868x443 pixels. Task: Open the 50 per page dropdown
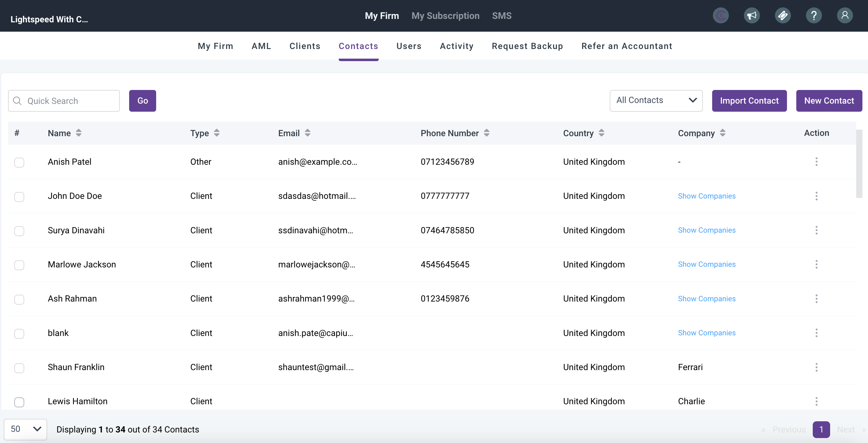(25, 429)
